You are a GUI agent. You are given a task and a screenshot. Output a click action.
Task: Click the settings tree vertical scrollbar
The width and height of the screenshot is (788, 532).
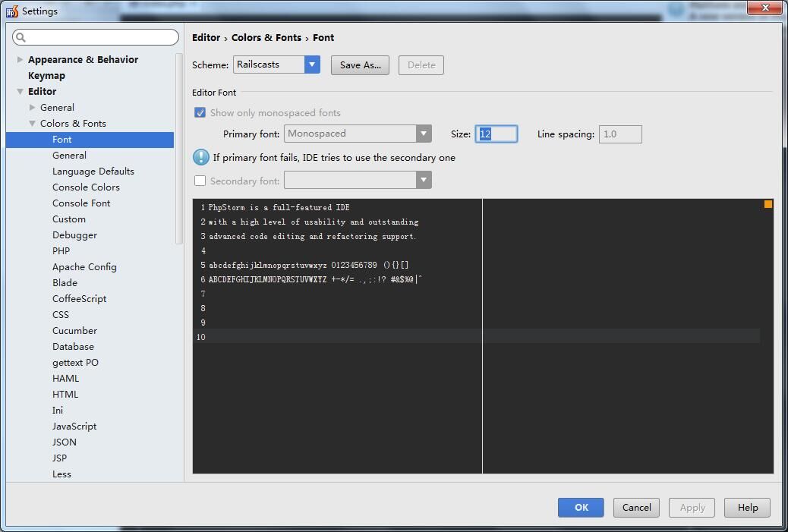click(x=178, y=148)
